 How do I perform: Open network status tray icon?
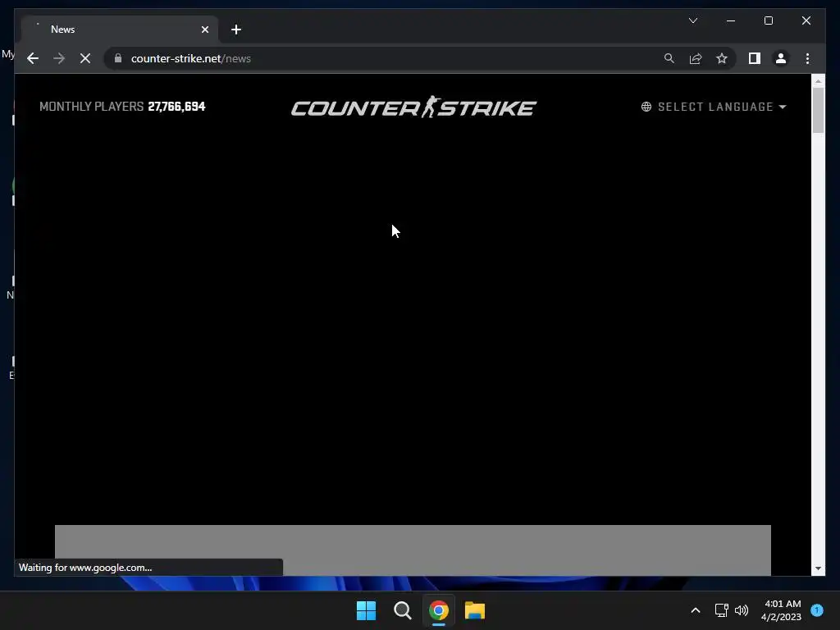(722, 610)
